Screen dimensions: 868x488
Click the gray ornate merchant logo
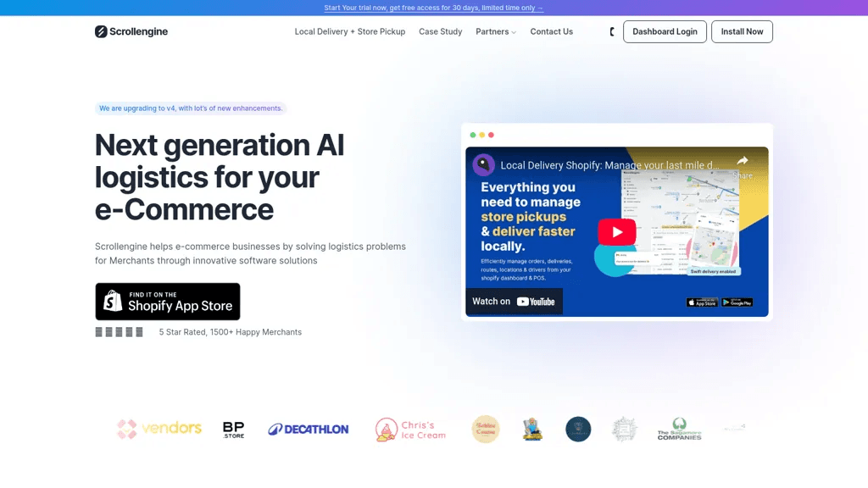pos(625,430)
